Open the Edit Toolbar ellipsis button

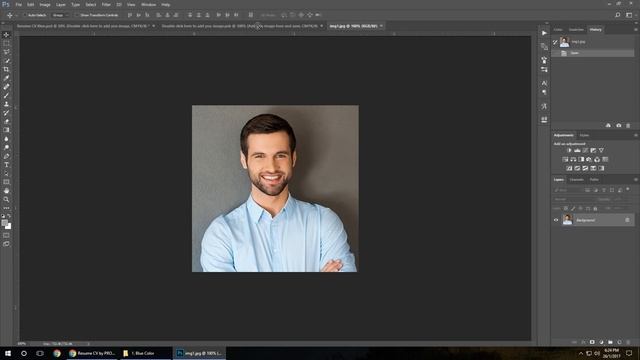tap(6, 208)
